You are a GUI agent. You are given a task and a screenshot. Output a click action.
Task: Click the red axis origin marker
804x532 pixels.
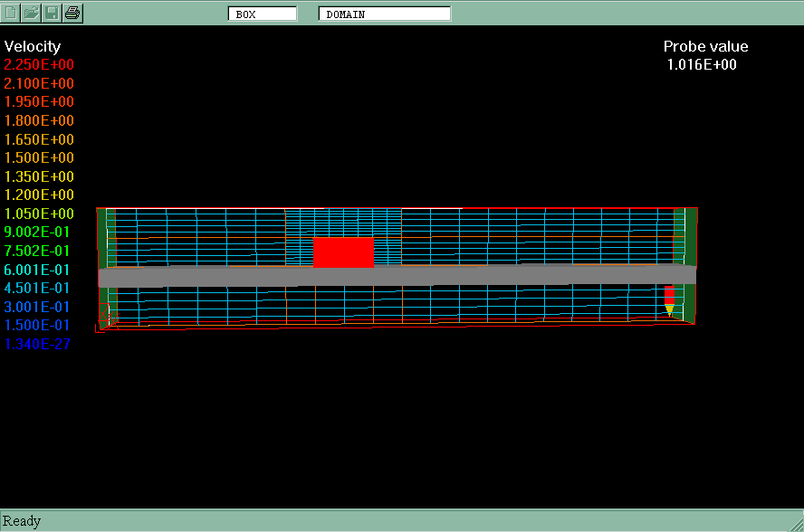(x=109, y=318)
